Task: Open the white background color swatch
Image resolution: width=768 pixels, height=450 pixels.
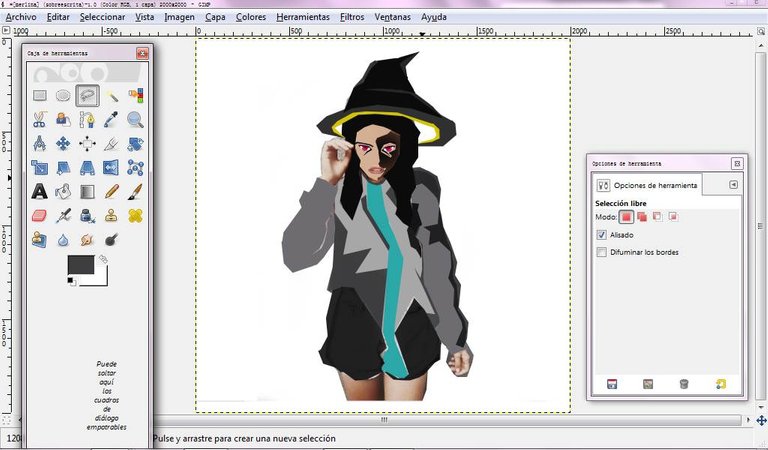Action: click(x=100, y=278)
